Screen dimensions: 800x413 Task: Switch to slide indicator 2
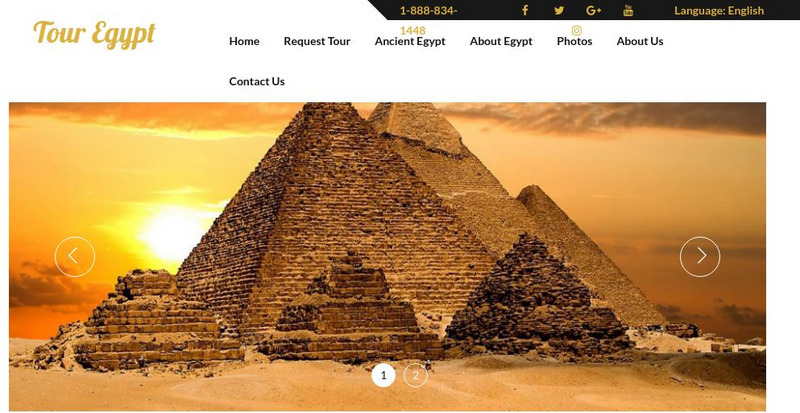(x=415, y=376)
